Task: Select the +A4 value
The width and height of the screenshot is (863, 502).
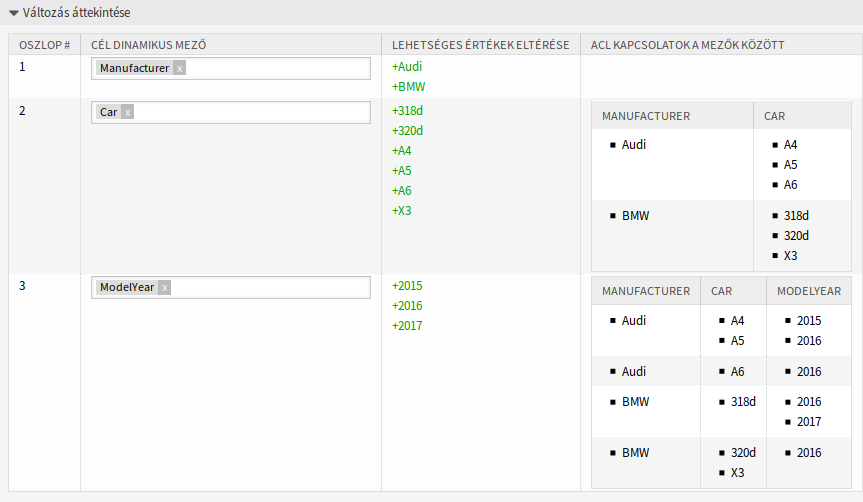Action: [x=401, y=151]
